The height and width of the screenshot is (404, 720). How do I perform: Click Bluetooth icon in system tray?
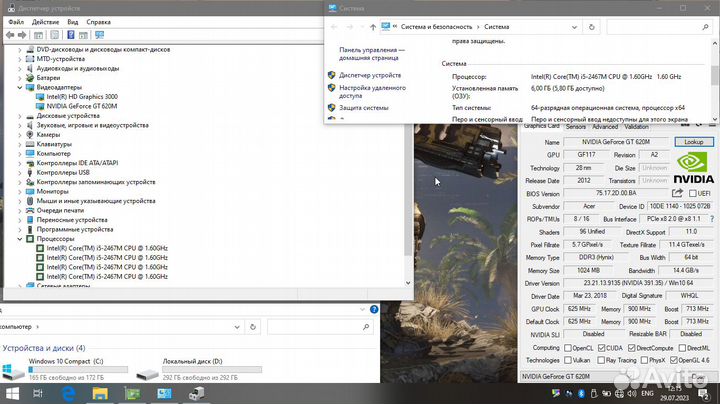click(581, 393)
